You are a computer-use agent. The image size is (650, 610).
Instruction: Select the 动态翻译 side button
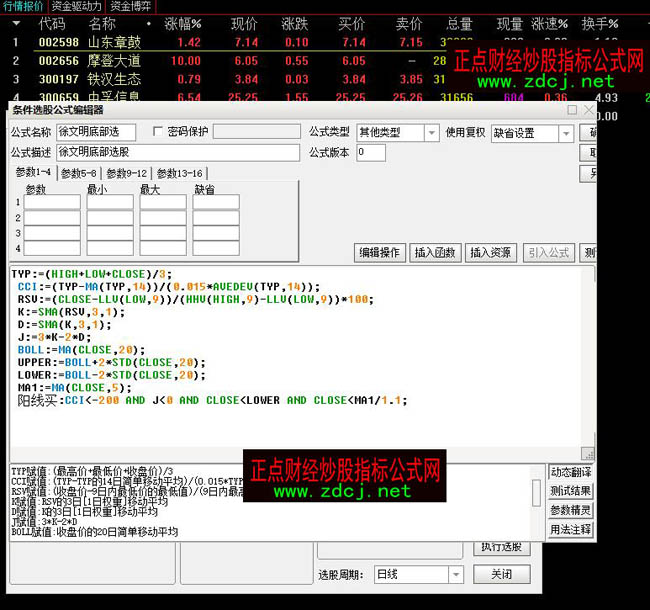571,472
